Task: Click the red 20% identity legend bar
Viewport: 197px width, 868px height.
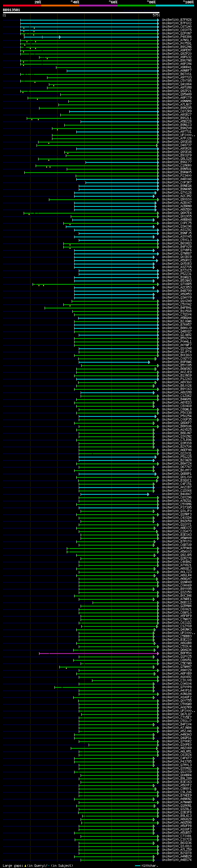Action: (x=22, y=6)
